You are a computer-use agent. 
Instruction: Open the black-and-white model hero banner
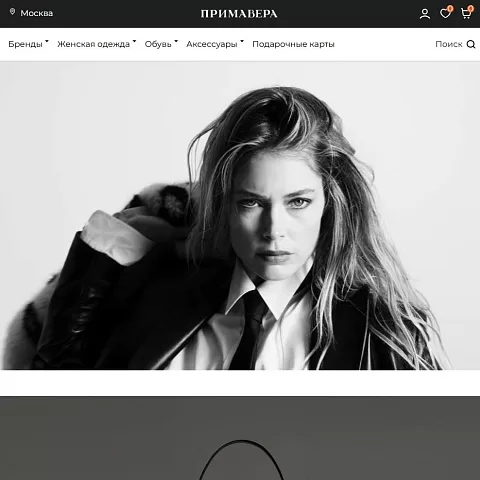tap(240, 216)
